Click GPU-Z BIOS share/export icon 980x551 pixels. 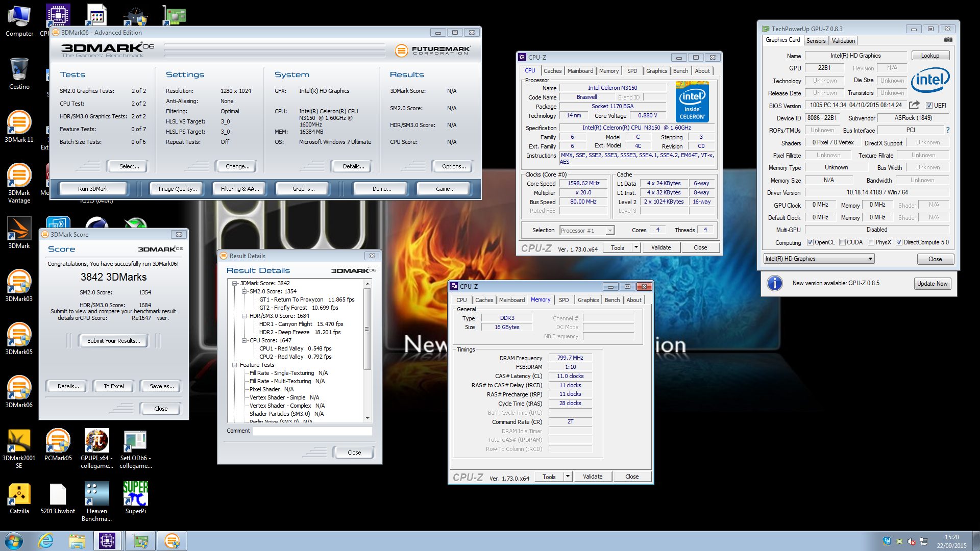(914, 105)
